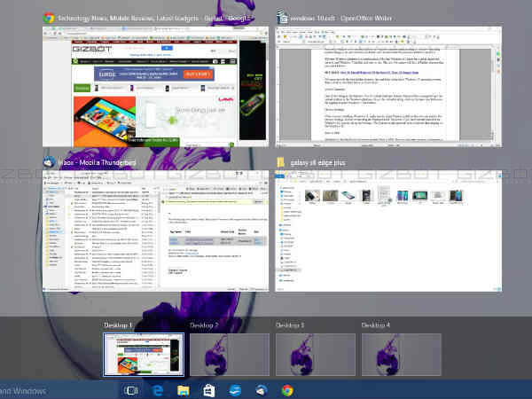This screenshot has width=532, height=399.
Task: Click the Chrome icon beside Gizbot window title
Action: click(x=49, y=18)
